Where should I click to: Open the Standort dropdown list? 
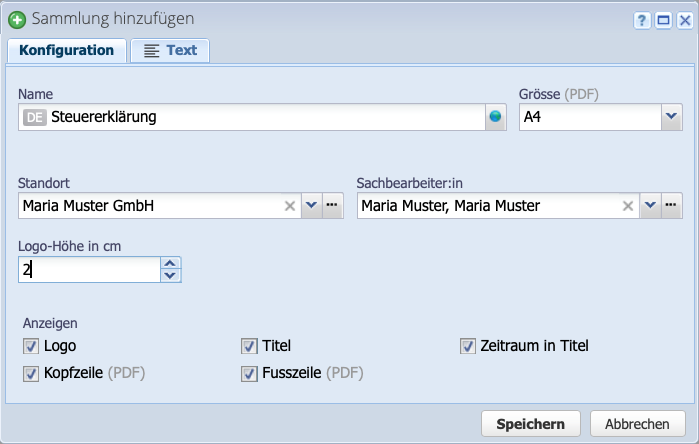click(x=311, y=206)
